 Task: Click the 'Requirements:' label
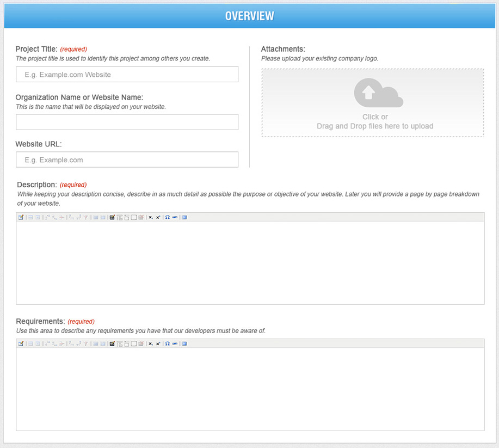(40, 321)
